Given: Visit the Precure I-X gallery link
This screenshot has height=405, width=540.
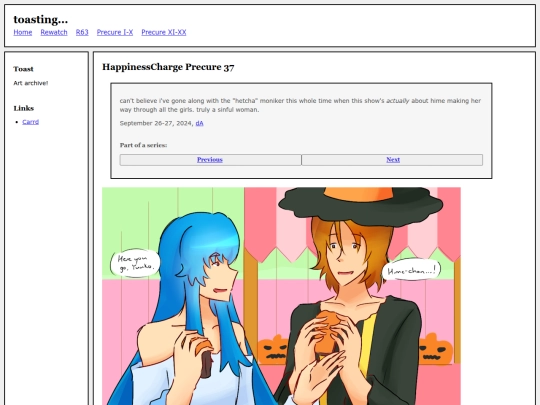Looking at the screenshot, I should [115, 32].
